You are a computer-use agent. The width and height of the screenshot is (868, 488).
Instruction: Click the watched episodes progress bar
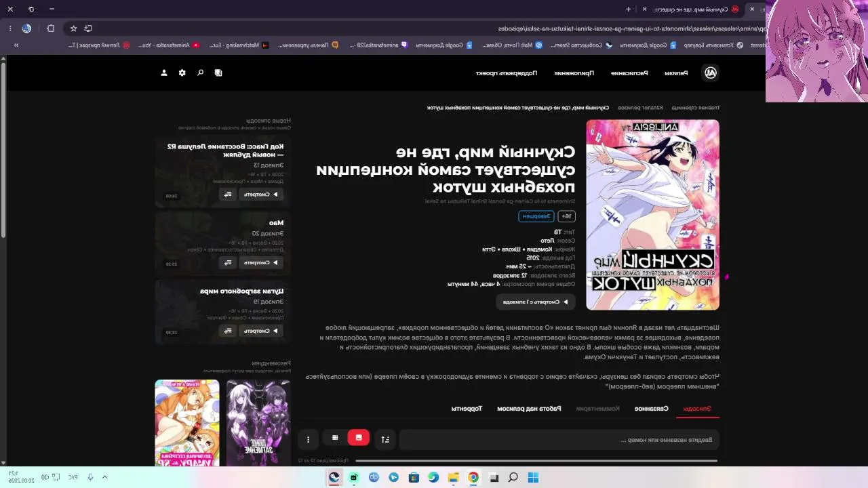[536, 461]
